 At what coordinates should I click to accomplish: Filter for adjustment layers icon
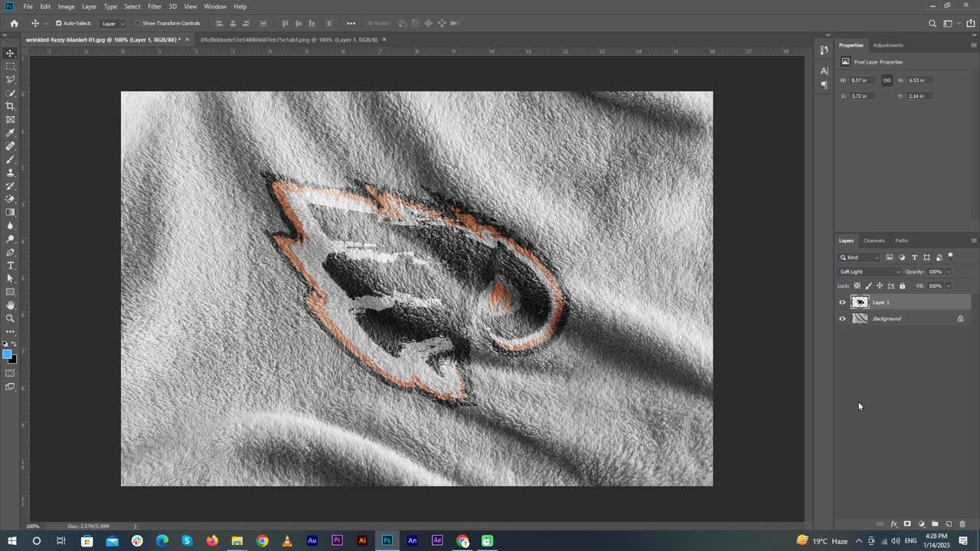(x=902, y=257)
